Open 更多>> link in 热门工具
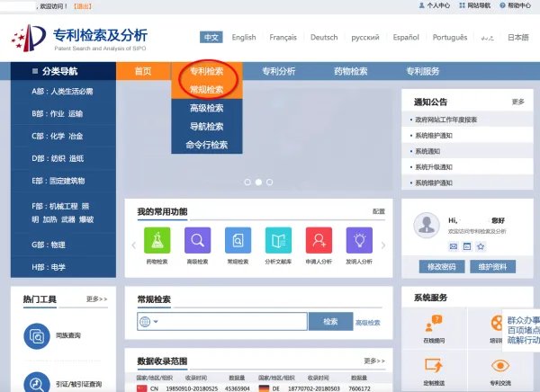Viewport: 540px width, 392px height. pyautogui.click(x=97, y=299)
